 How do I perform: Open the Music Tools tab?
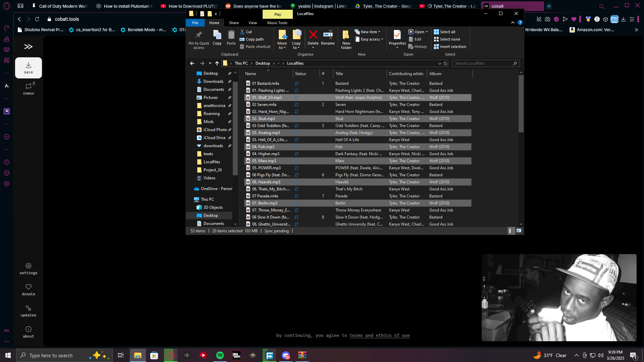(x=277, y=23)
